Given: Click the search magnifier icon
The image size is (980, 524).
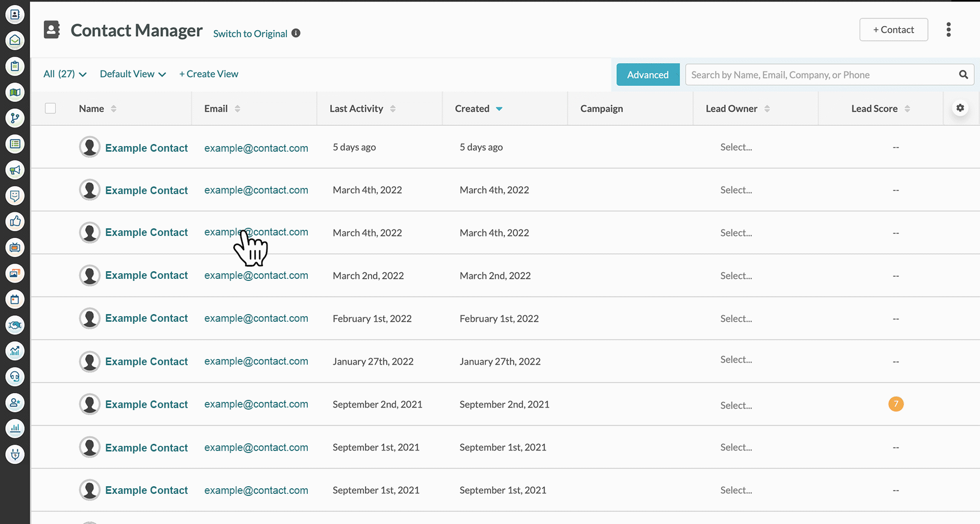Looking at the screenshot, I should tap(963, 75).
